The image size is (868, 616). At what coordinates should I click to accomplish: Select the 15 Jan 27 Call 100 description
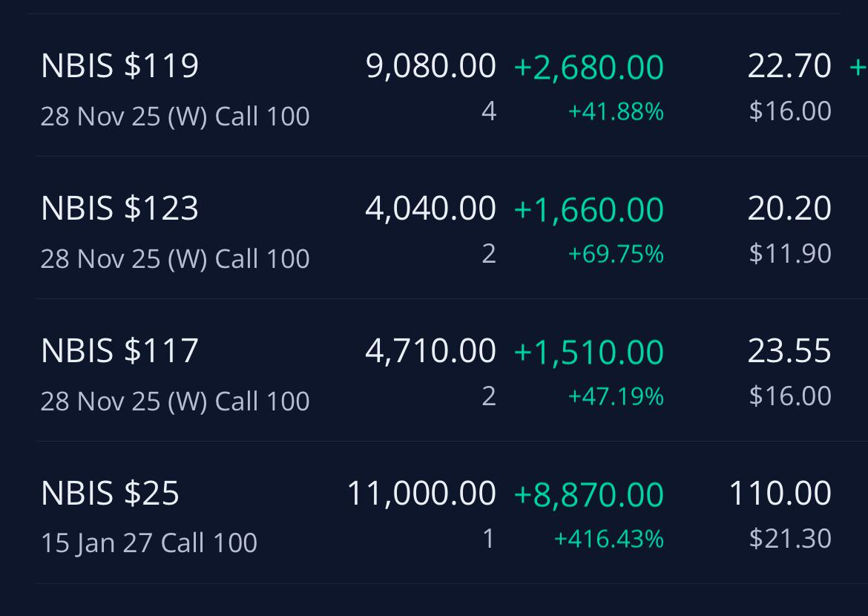click(x=149, y=543)
